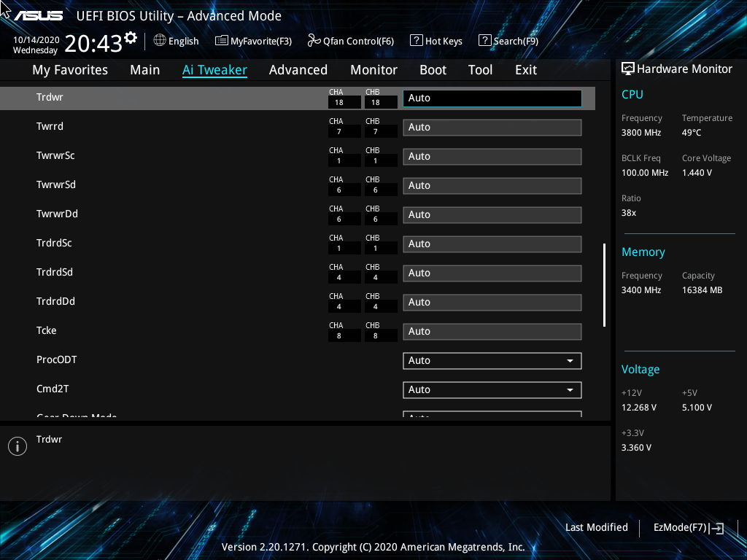The width and height of the screenshot is (747, 560).
Task: Select the Cmd2T setting label
Action: 53,389
